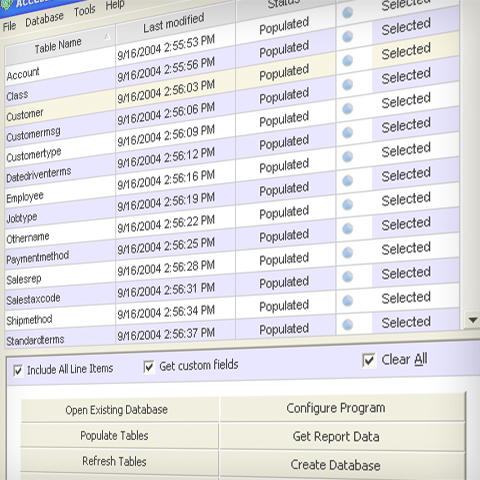Open Configure Program
480x480 pixels.
pyautogui.click(x=342, y=408)
